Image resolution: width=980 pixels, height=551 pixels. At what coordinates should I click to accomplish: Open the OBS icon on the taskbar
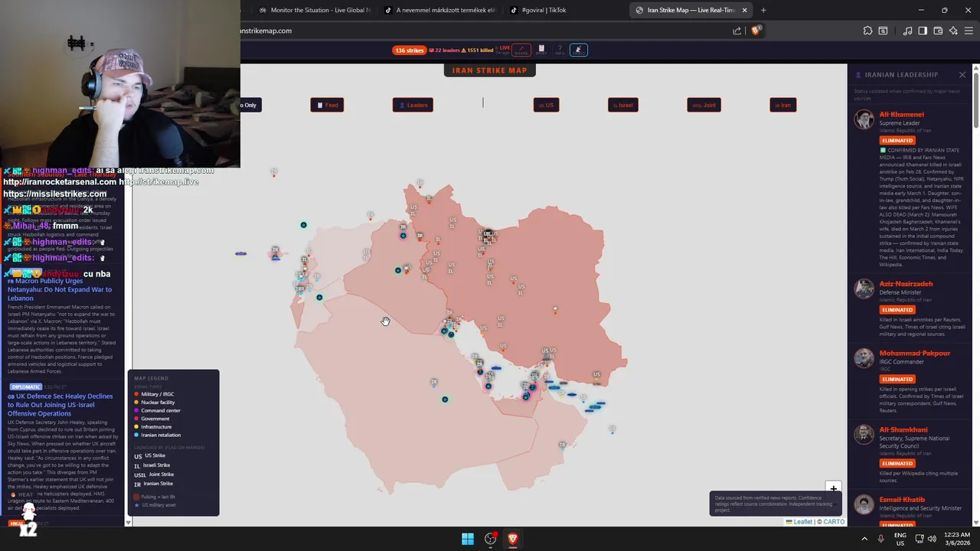tap(491, 539)
